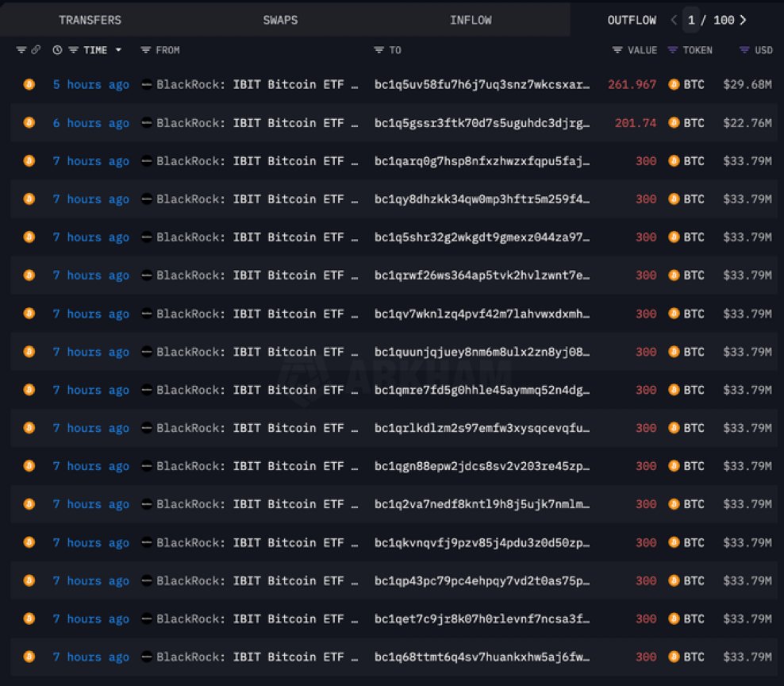
Task: Filter by the VALUE column
Action: (x=617, y=50)
